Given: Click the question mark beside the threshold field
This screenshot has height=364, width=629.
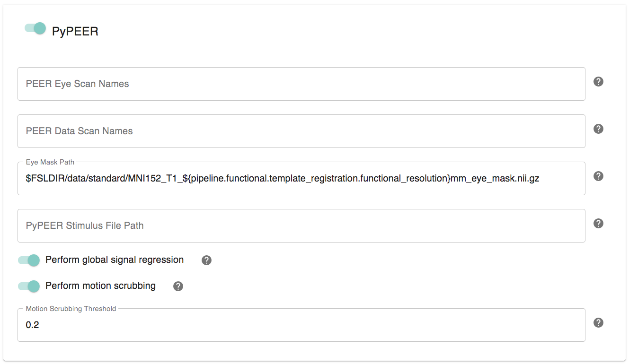Looking at the screenshot, I should coord(598,322).
